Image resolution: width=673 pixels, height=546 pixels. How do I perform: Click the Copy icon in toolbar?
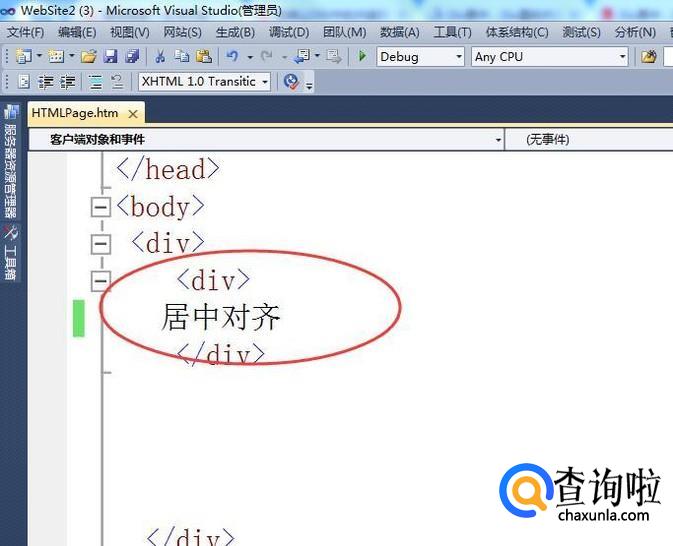pos(181,57)
